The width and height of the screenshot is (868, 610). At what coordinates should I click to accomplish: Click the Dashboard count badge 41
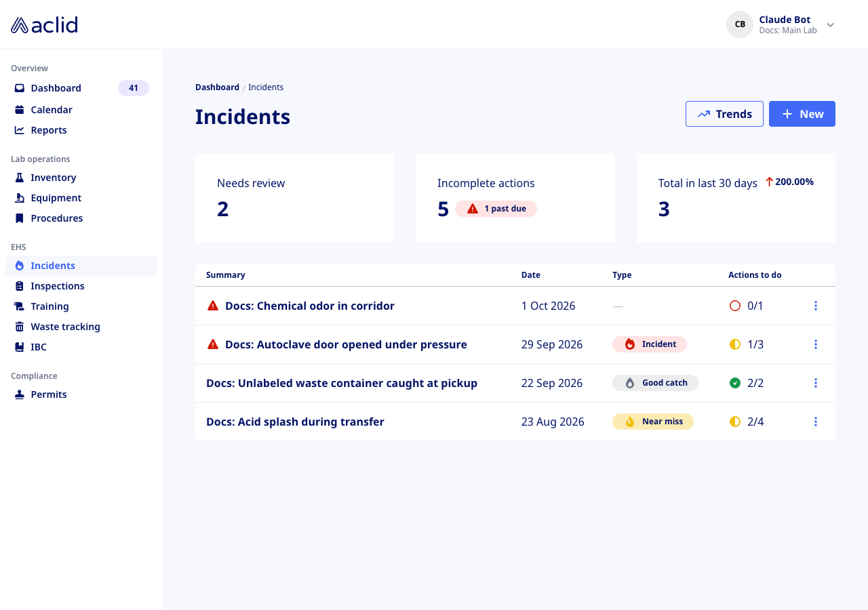coord(134,88)
